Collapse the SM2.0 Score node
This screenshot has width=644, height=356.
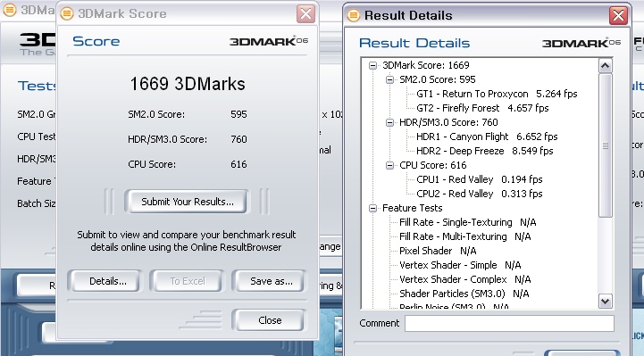click(x=389, y=80)
